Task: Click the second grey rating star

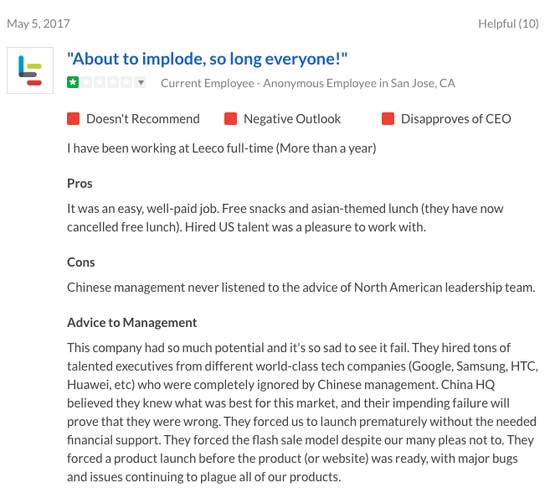Action: pyautogui.click(x=86, y=83)
